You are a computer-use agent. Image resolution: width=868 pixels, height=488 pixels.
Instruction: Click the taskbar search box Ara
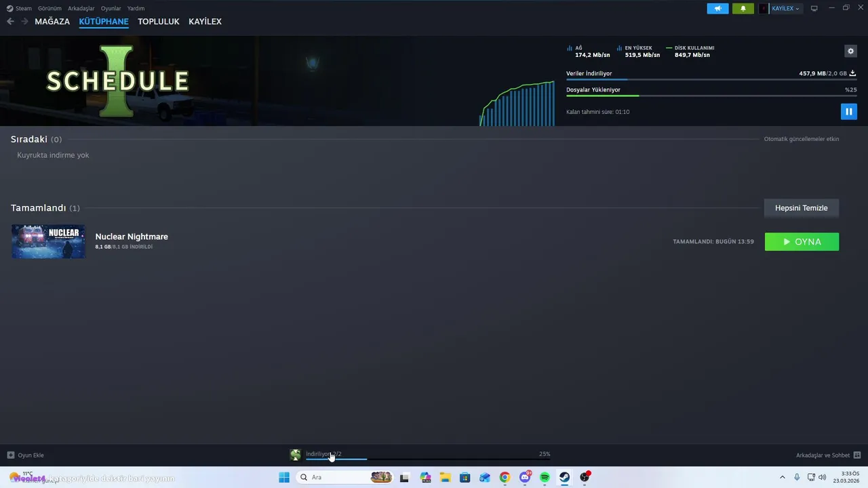click(345, 477)
